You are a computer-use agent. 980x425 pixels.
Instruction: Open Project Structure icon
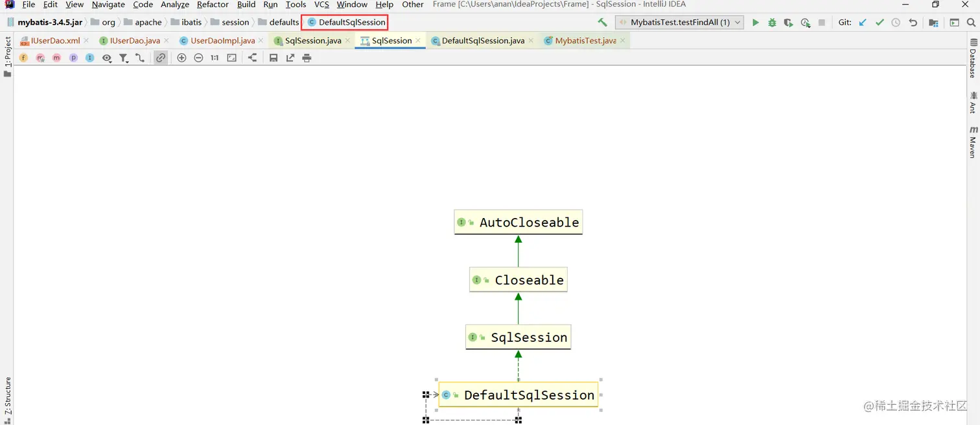point(933,22)
